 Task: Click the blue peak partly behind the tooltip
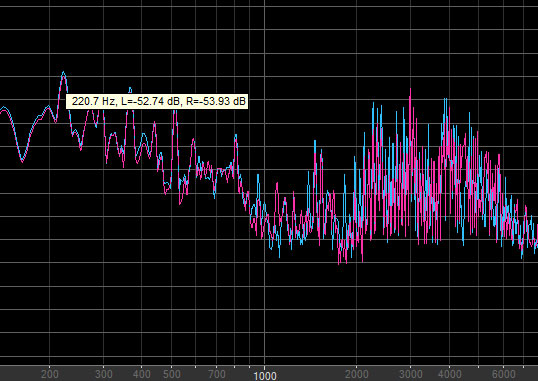point(130,90)
